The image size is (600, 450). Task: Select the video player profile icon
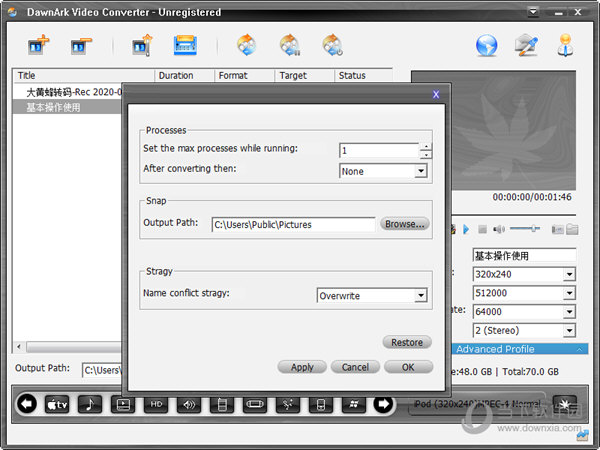tap(123, 404)
